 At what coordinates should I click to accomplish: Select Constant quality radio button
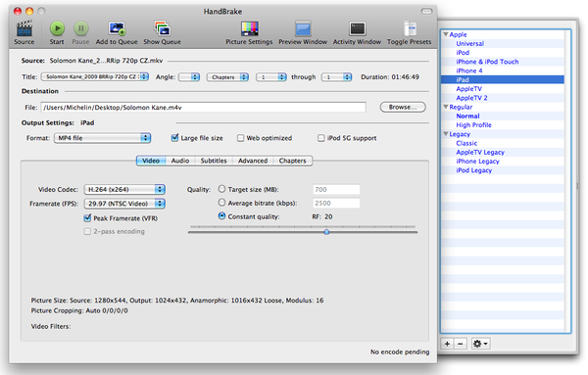tap(221, 216)
